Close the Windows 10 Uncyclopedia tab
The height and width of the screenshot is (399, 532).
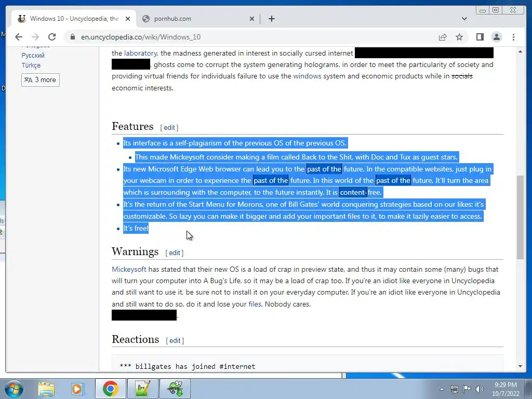pyautogui.click(x=128, y=19)
